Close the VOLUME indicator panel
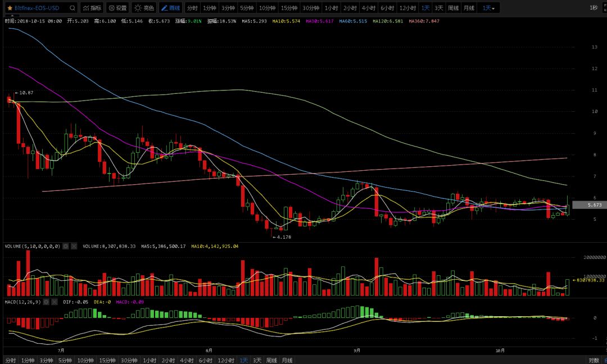 (74, 247)
